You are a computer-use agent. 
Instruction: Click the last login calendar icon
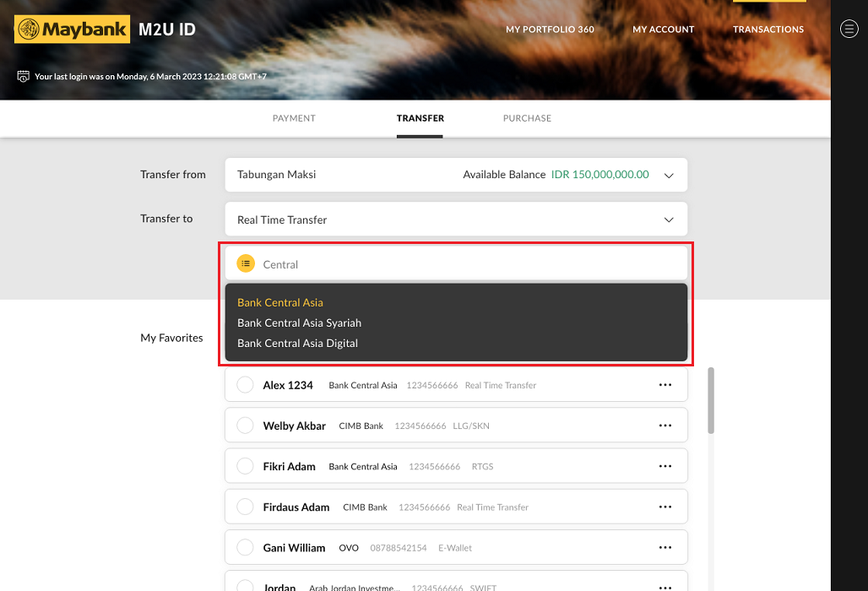tap(24, 77)
